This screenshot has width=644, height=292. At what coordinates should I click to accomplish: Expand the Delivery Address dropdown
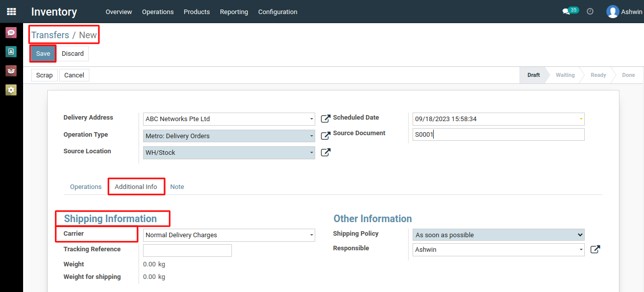[312, 119]
